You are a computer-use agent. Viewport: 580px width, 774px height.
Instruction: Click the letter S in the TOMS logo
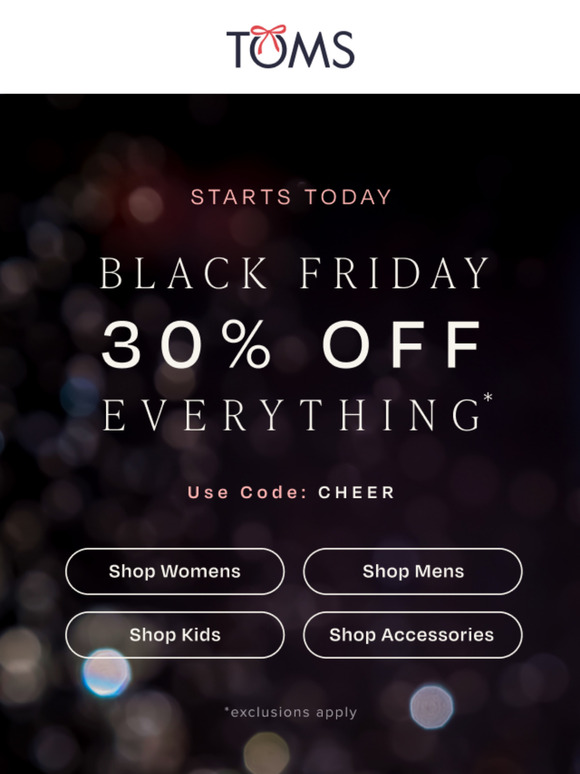coord(343,49)
